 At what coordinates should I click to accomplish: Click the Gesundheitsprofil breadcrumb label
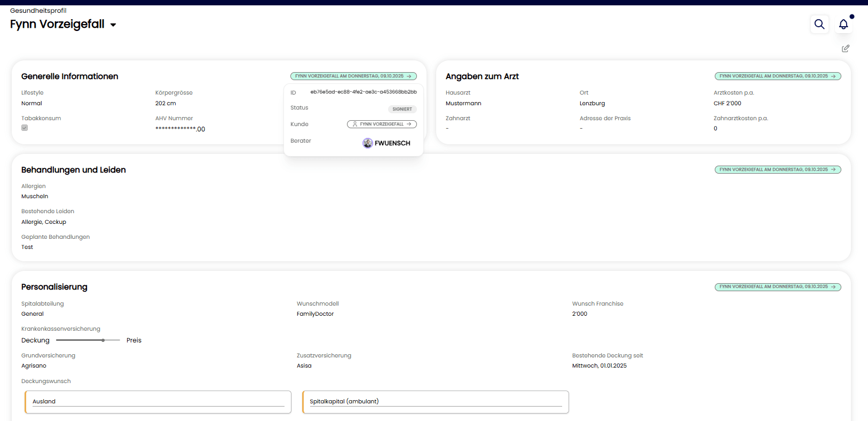tap(38, 11)
